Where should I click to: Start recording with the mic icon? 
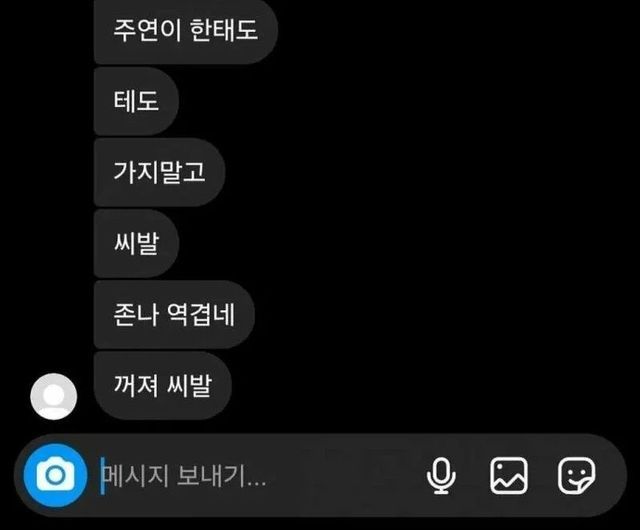(441, 476)
